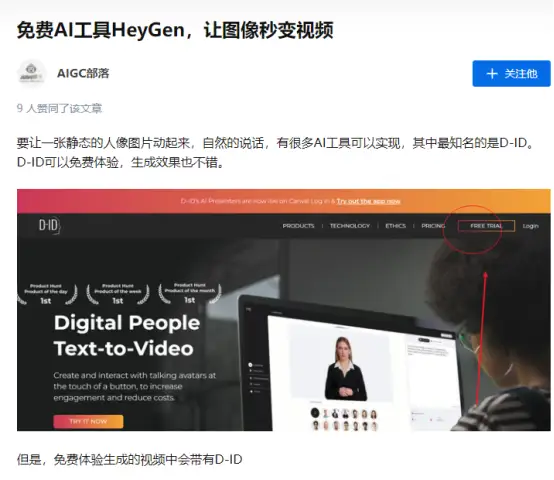Click the avatar description under the hero heading
The height and width of the screenshot is (480, 554).
[x=135, y=386]
